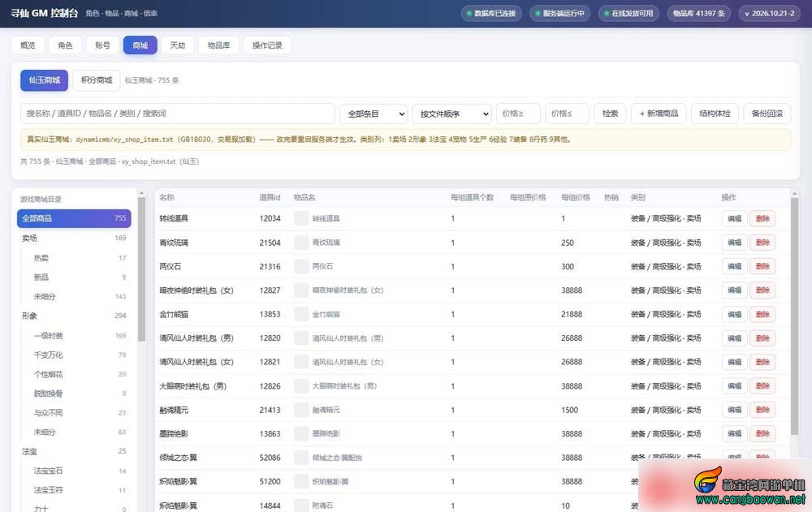Open the 按文件顺序 sort dropdown

tap(451, 114)
